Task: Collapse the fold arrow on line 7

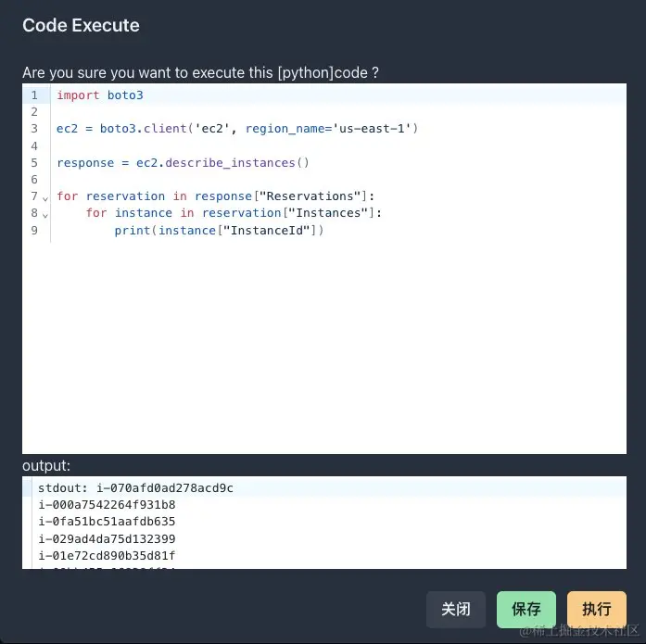Action: [x=45, y=198]
